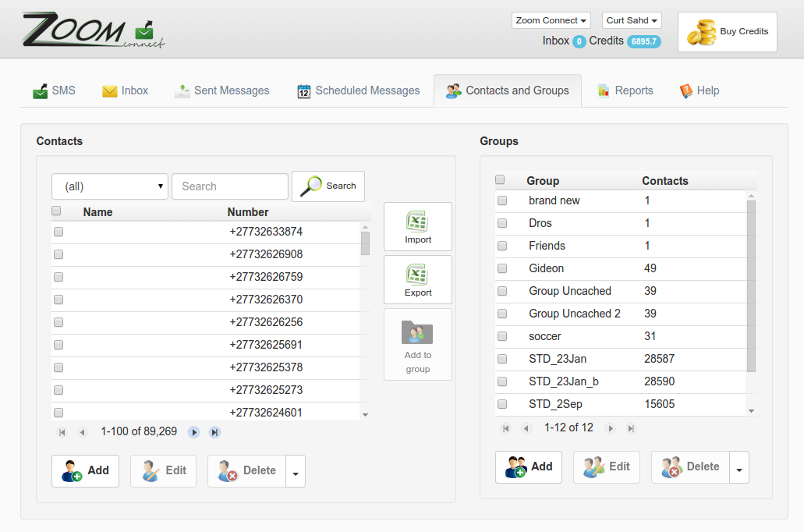Screen dimensions: 804x532
Task: Select the Gideon group checkbox
Action: 502,268
